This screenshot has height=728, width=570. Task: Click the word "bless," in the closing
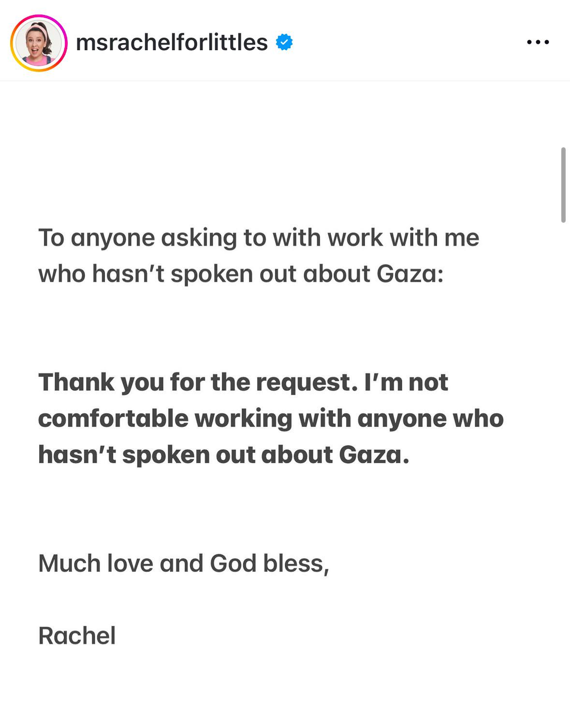[x=296, y=563]
